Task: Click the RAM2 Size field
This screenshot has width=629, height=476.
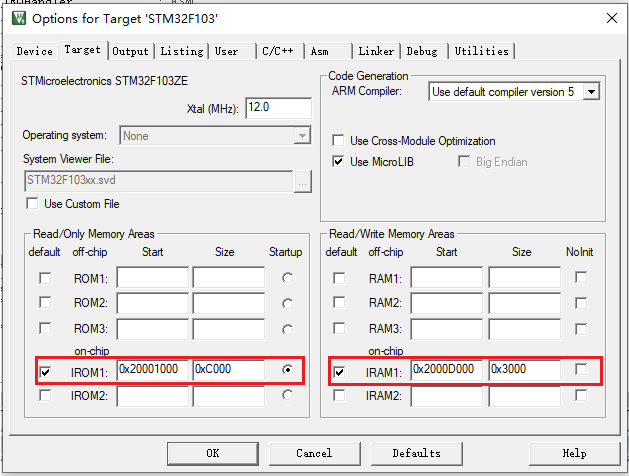Action: pos(524,303)
